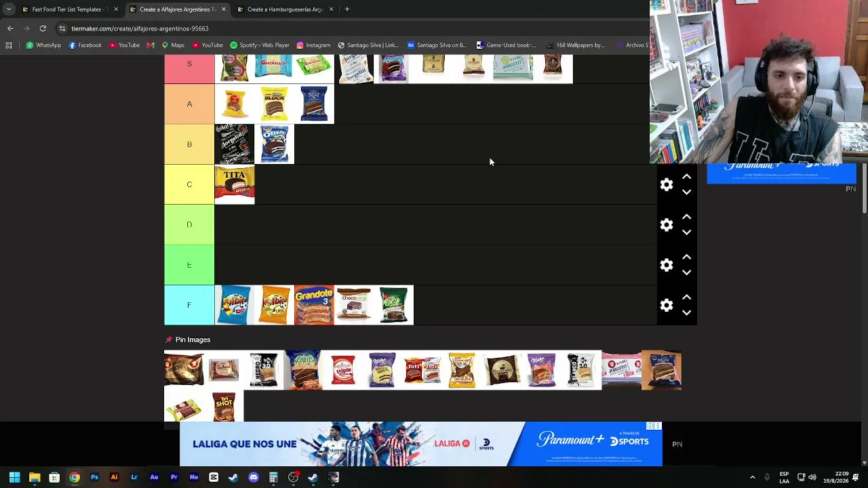Image resolution: width=868 pixels, height=488 pixels.
Task: Reload the current page
Action: (43, 28)
